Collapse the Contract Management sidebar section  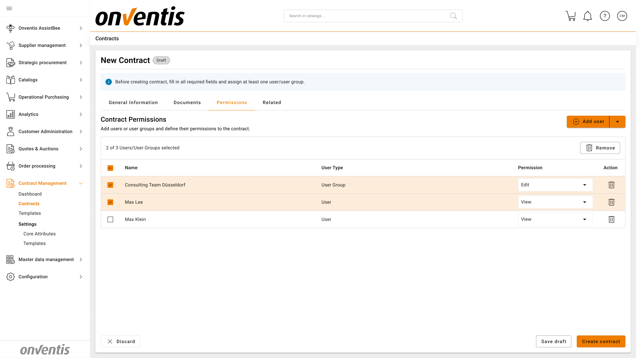point(81,183)
